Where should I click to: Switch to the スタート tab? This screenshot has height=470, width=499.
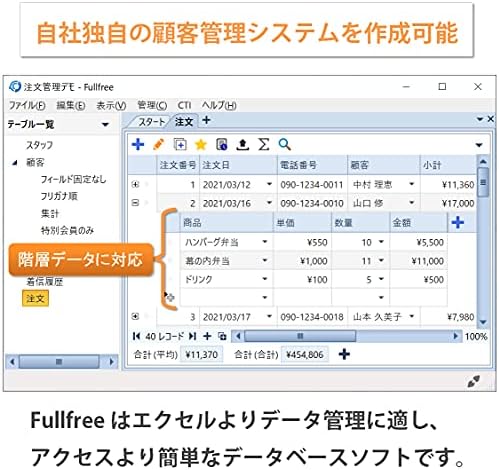pyautogui.click(x=151, y=122)
